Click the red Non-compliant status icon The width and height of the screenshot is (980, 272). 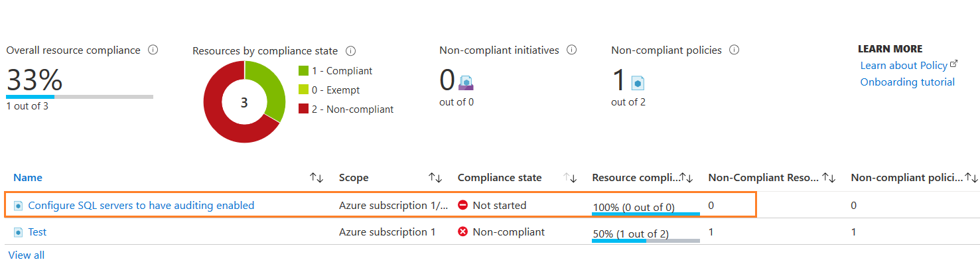pyautogui.click(x=463, y=232)
